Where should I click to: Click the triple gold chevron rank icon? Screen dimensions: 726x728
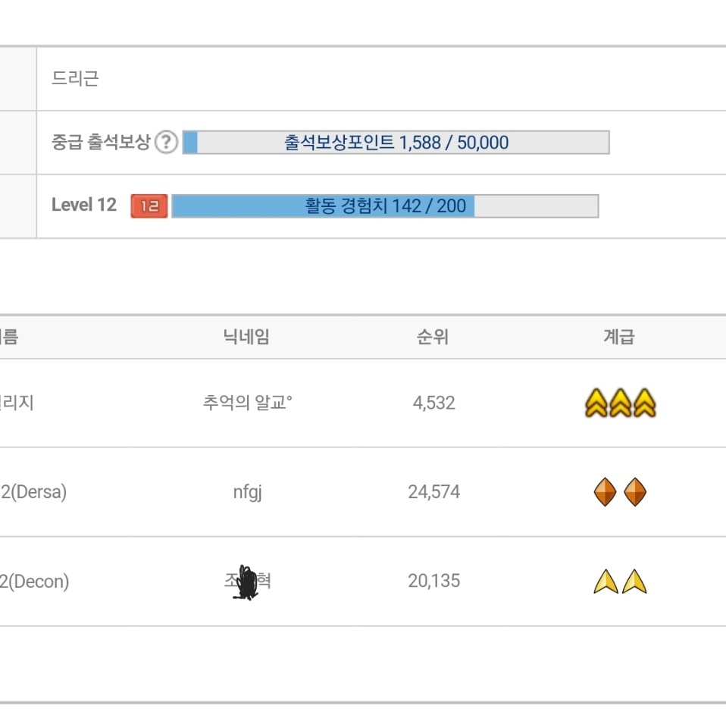click(620, 403)
